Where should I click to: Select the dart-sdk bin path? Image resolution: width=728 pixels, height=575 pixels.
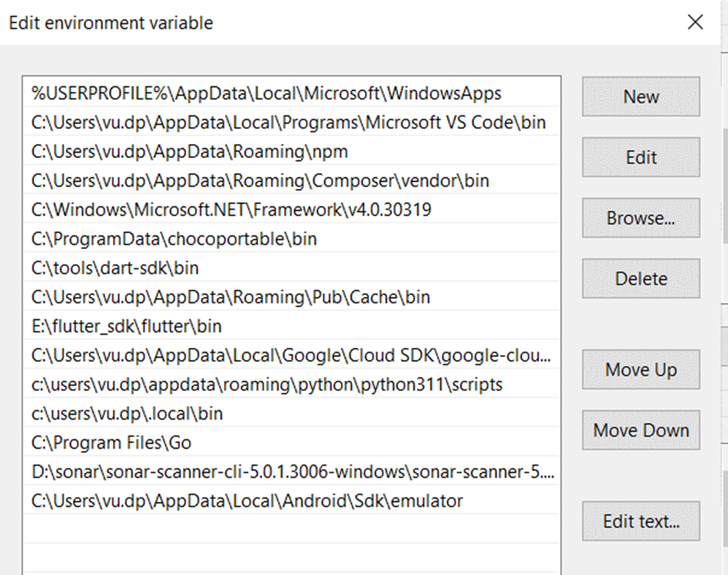click(115, 268)
